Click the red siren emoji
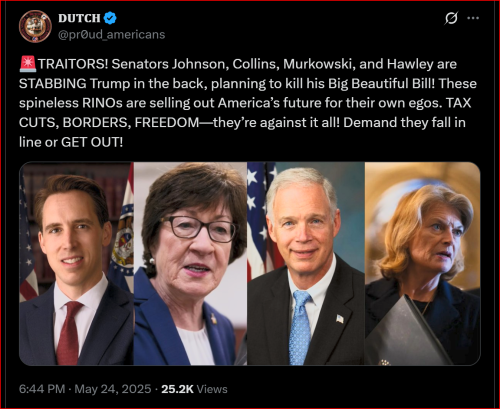Image resolution: width=500 pixels, height=409 pixels. pos(28,64)
